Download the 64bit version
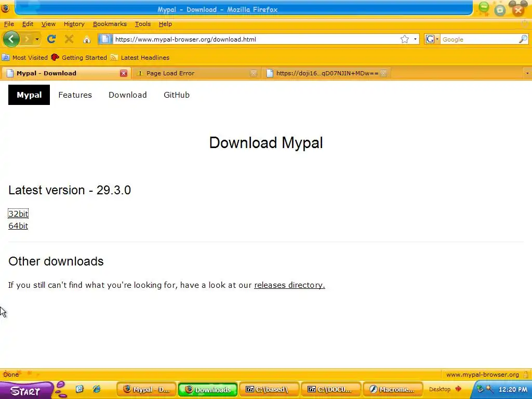The height and width of the screenshot is (399, 532). (x=18, y=226)
